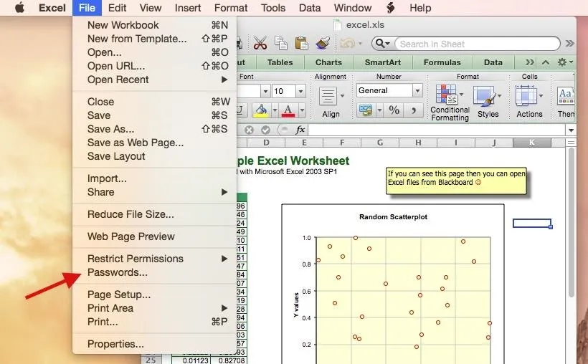Expand the Open Recent submenu
The height and width of the screenshot is (364, 588).
click(224, 80)
